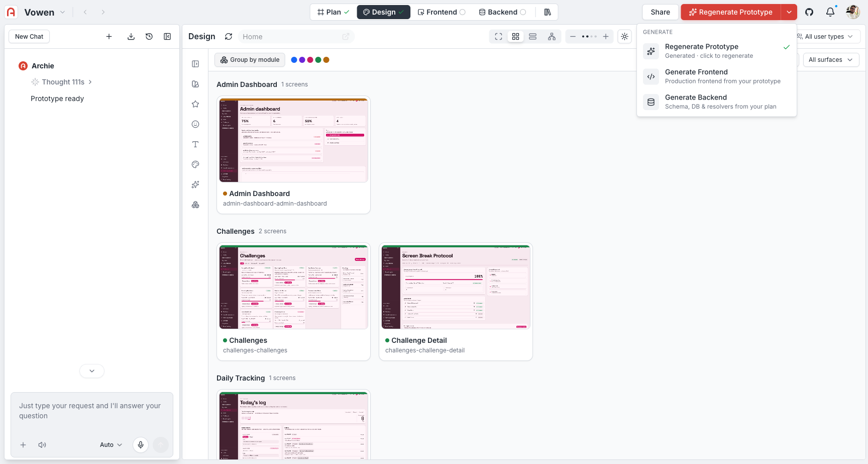This screenshot has width=868, height=464.
Task: Collapse the Regenerate Prototype arrow dropdown
Action: [x=789, y=12]
